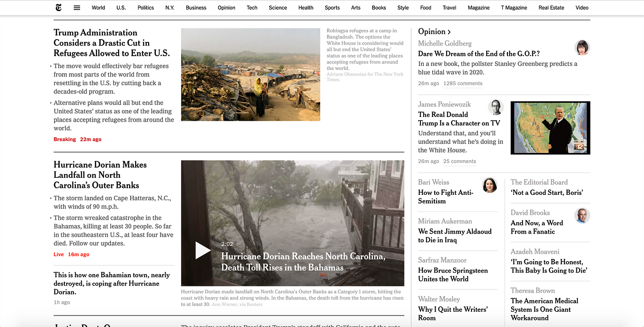Click the red Breaking label
Image resolution: width=644 pixels, height=327 pixels.
click(65, 139)
